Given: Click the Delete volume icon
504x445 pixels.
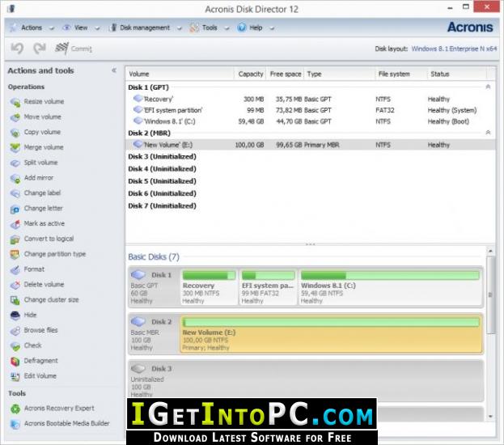Looking at the screenshot, I should pyautogui.click(x=15, y=285).
